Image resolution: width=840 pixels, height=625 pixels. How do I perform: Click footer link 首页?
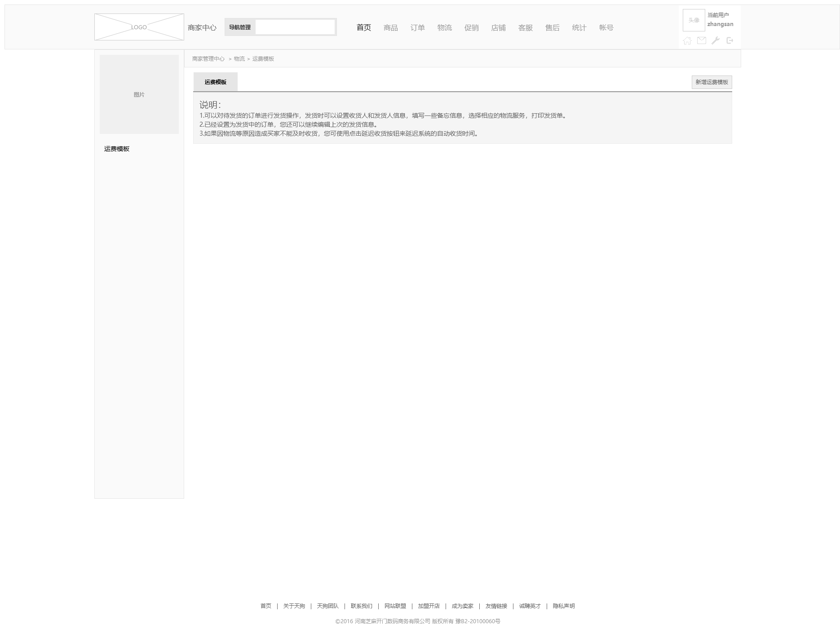point(266,606)
